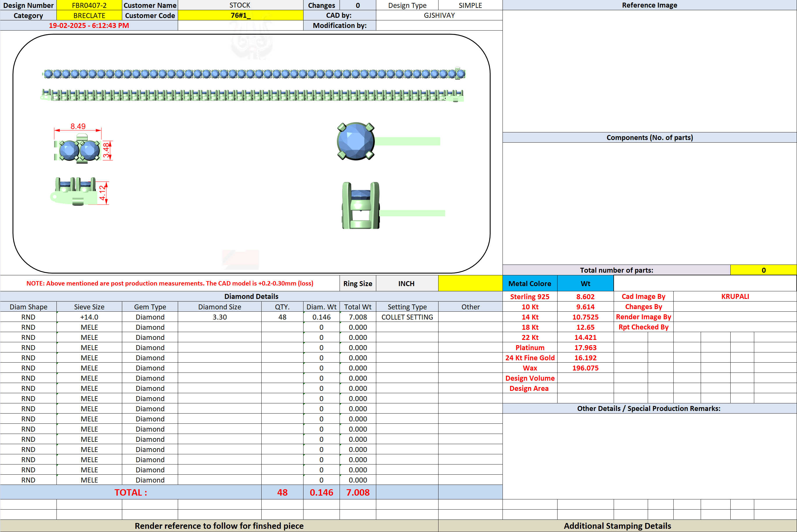
Task: Select the Render Image By label
Action: (643, 317)
